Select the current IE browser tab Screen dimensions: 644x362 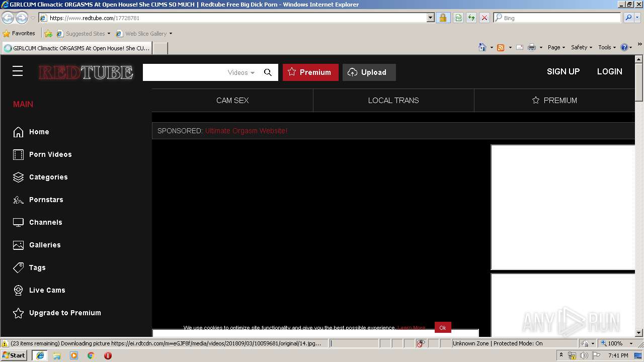click(77, 48)
